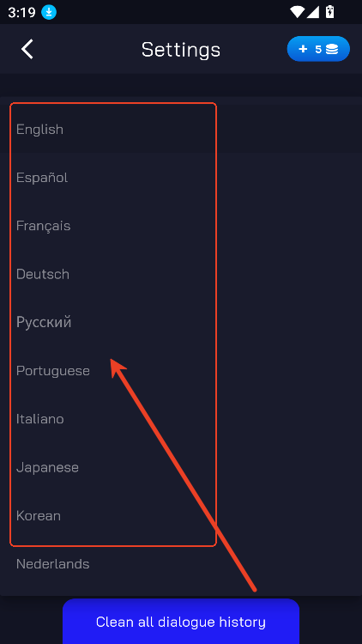
Task: Tap the battery charging icon
Action: (x=329, y=12)
